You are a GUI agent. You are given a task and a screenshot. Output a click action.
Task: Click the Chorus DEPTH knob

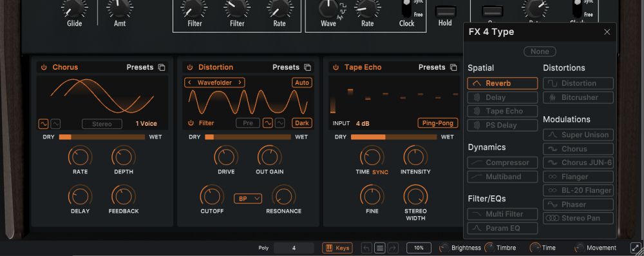[x=124, y=157]
